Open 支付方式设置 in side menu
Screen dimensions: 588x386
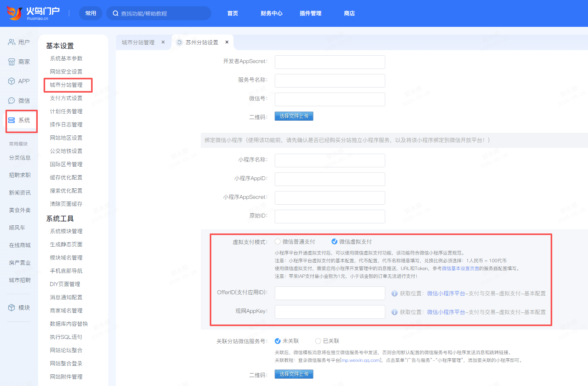click(66, 98)
